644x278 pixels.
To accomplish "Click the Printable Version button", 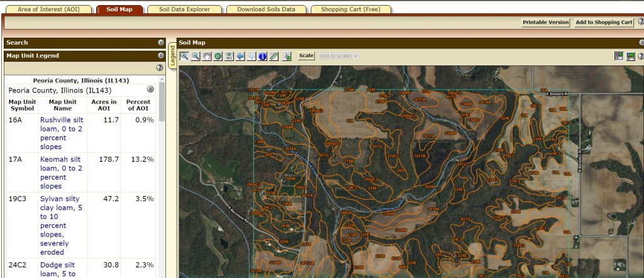I will click(x=545, y=22).
